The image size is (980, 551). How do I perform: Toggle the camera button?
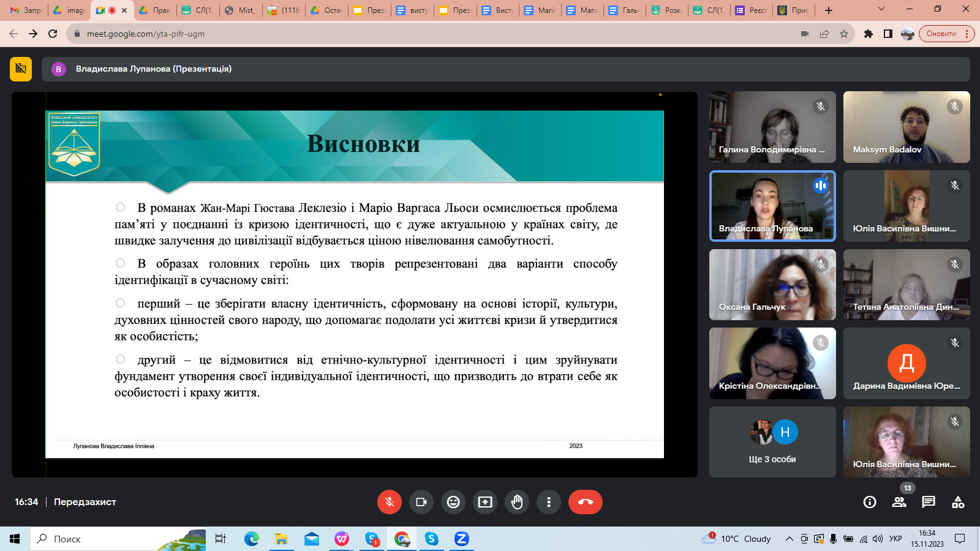(421, 502)
